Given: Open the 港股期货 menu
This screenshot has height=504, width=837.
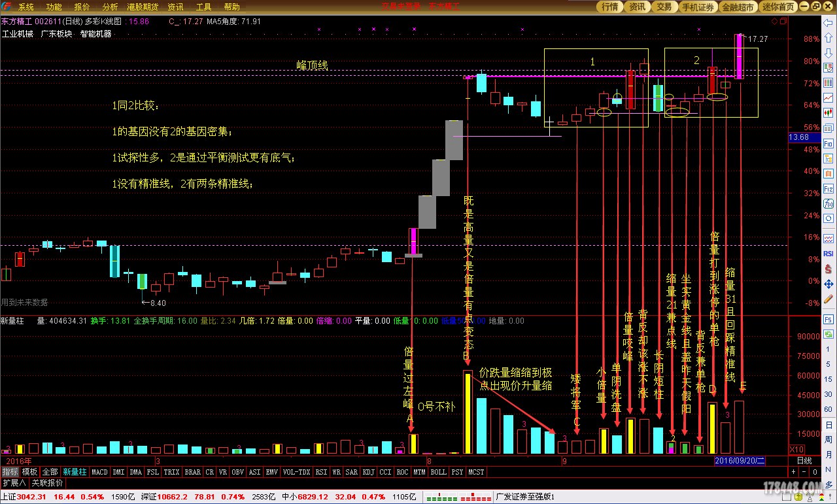Looking at the screenshot, I should 143,7.
